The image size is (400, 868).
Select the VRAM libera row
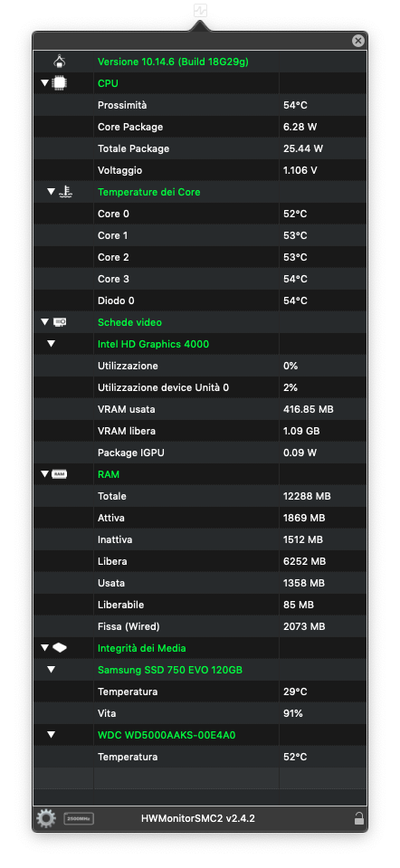200,431
